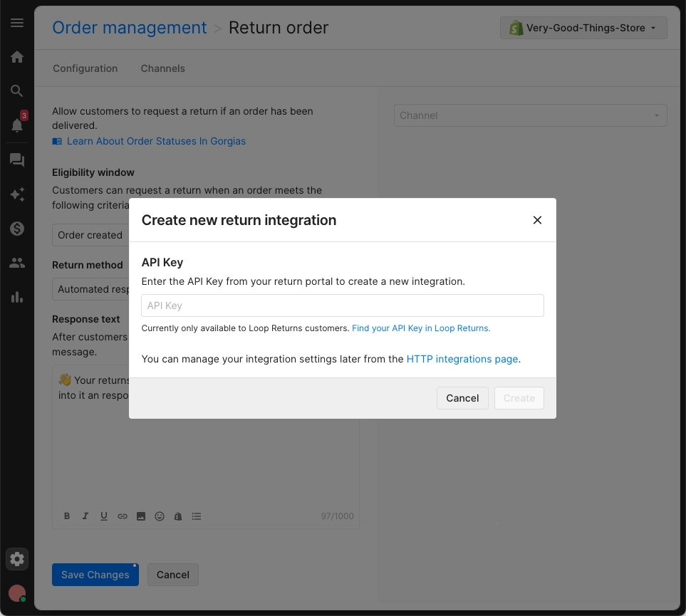Select the AI sparkles icon in sidebar
686x616 pixels.
(16, 194)
